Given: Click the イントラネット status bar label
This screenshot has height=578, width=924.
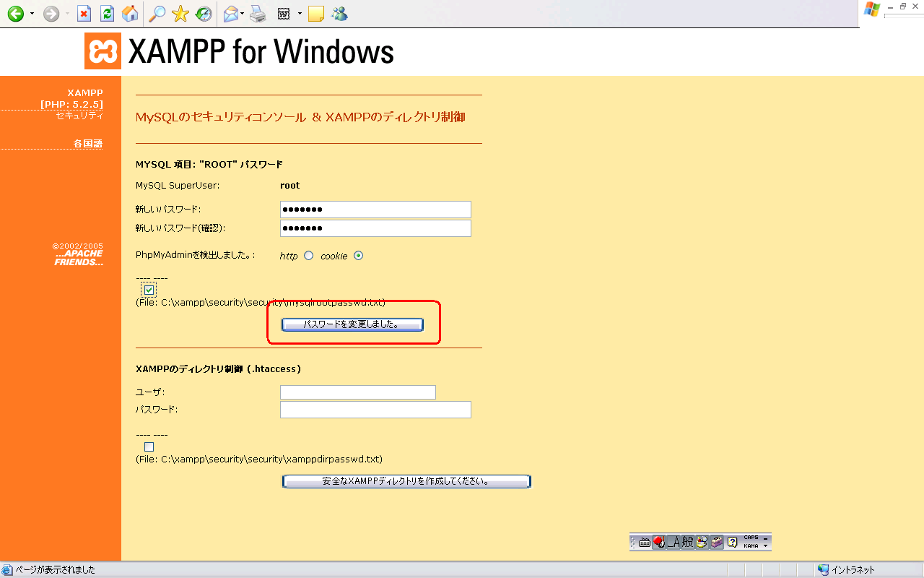Looking at the screenshot, I should (x=853, y=569).
